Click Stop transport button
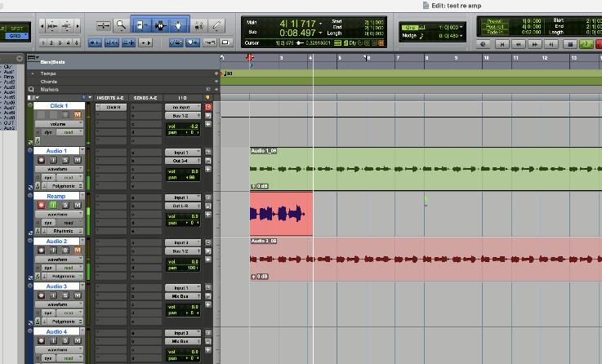The width and height of the screenshot is (602, 364). click(570, 45)
